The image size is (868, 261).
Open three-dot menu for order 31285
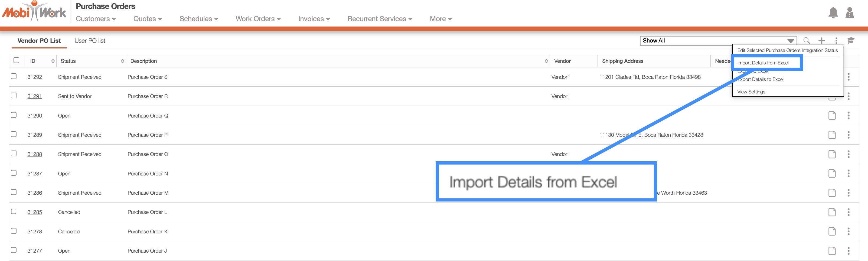pyautogui.click(x=848, y=212)
